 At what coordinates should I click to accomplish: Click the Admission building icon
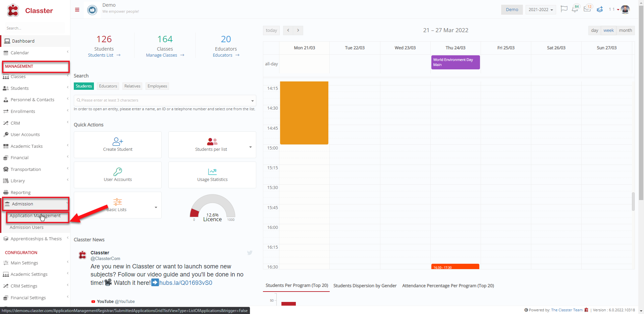click(x=7, y=204)
